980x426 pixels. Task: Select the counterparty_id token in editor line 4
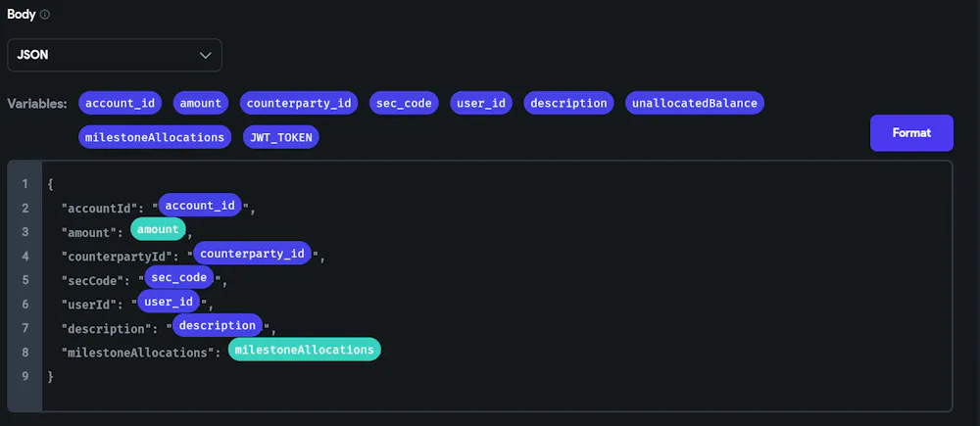point(252,253)
